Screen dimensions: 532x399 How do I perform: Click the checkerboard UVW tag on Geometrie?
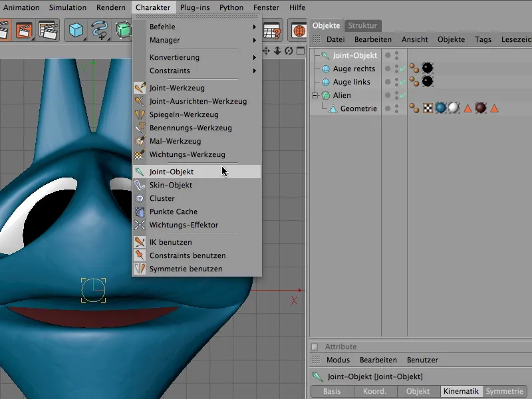tap(428, 108)
